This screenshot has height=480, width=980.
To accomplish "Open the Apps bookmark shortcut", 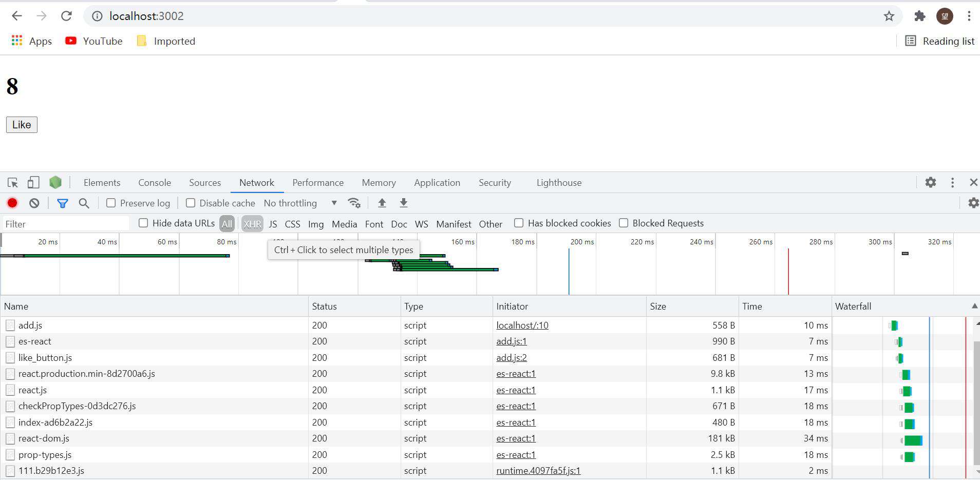I will pyautogui.click(x=32, y=41).
